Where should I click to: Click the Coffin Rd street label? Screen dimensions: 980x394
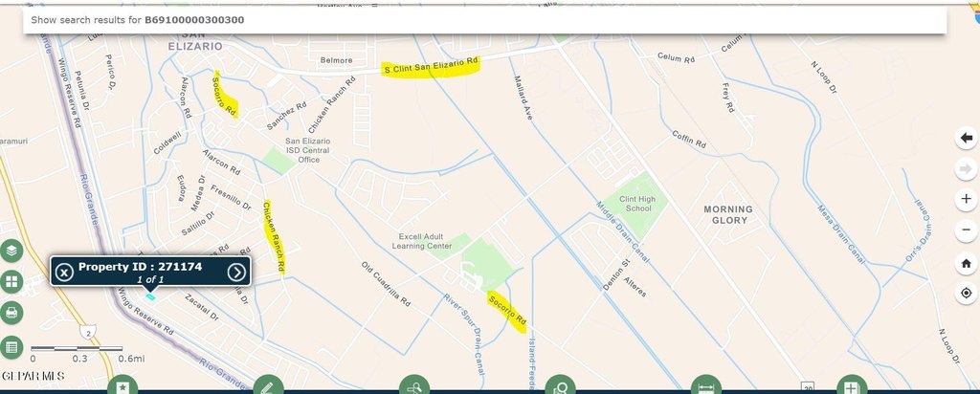point(689,140)
